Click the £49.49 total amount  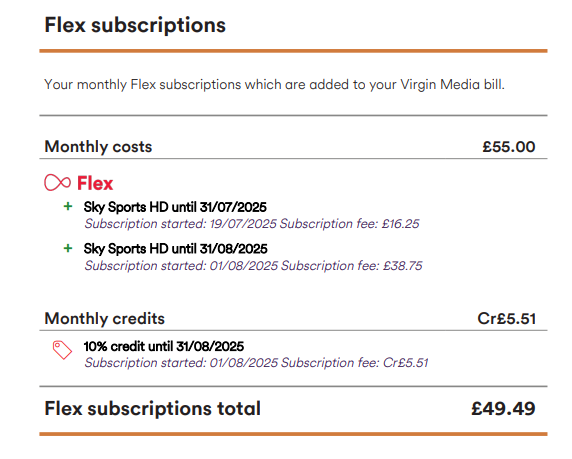point(503,408)
